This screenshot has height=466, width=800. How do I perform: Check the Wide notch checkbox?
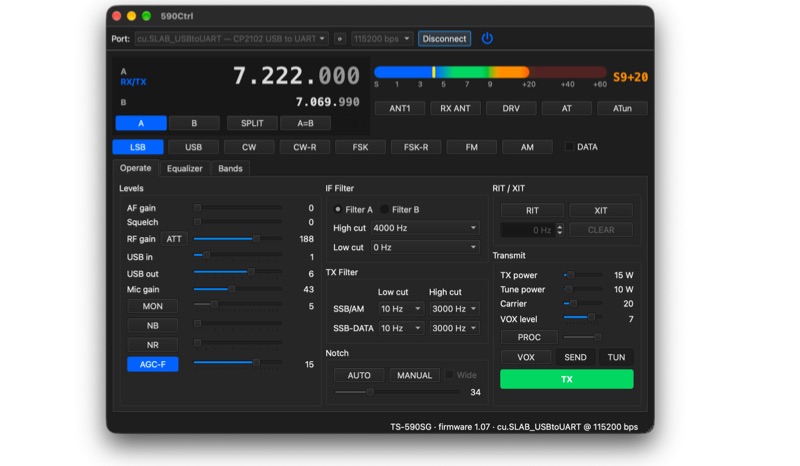coord(449,375)
